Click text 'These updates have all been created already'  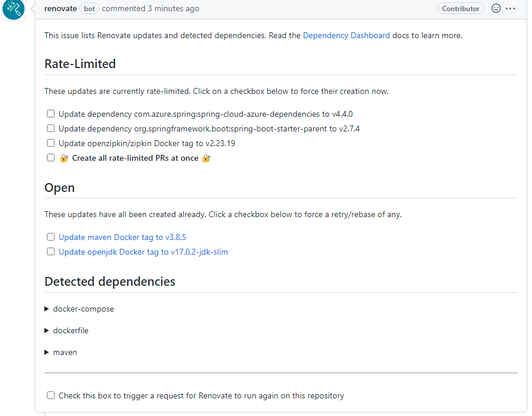pos(125,214)
